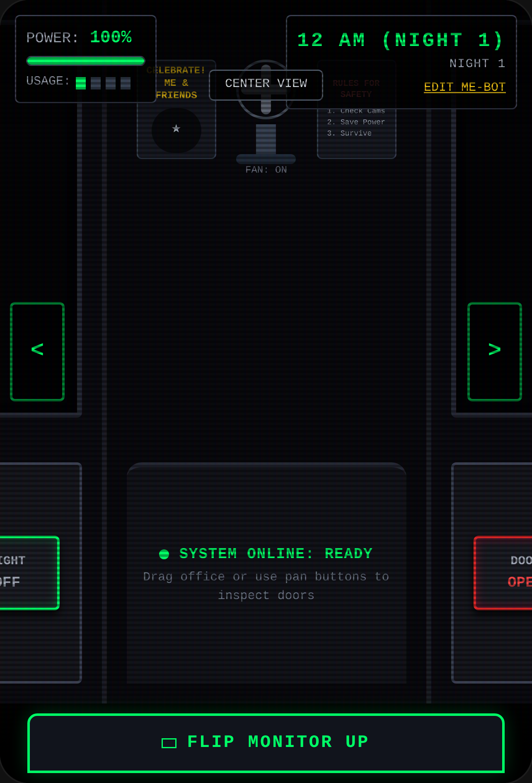
Task: Click the "USAGE:" label
Action: click(48, 81)
